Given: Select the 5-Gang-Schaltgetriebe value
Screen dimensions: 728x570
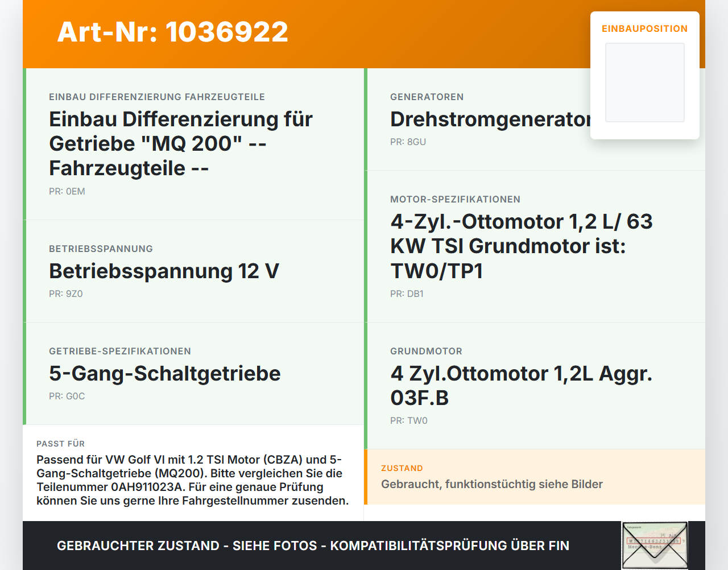Looking at the screenshot, I should 165,373.
